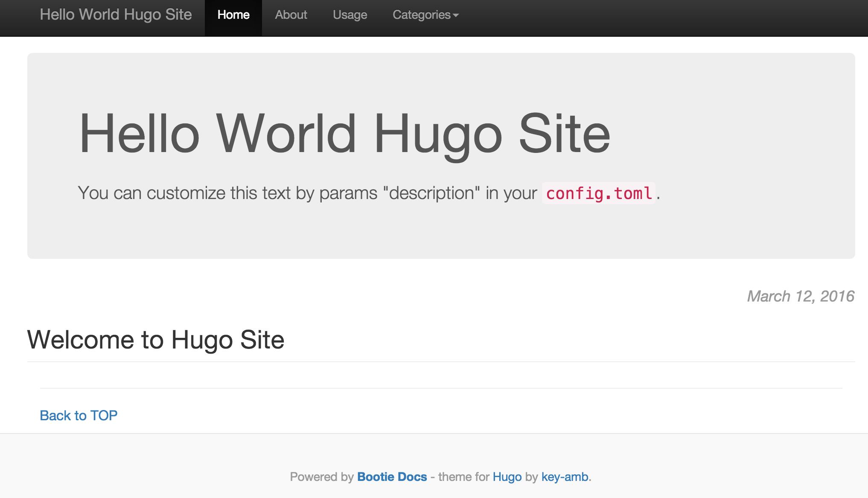Follow the Hugo link in footer

click(x=507, y=477)
